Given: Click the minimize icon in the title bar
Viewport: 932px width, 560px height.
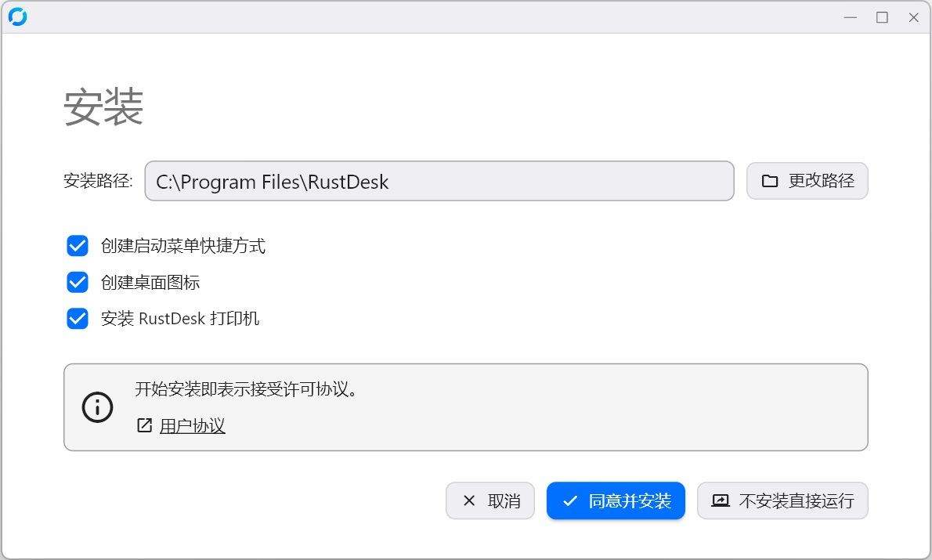Looking at the screenshot, I should coord(850,16).
